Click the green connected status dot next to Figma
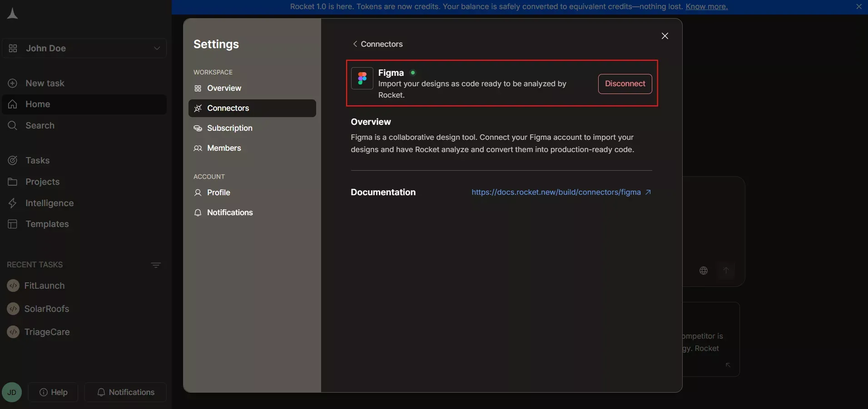 pyautogui.click(x=413, y=73)
